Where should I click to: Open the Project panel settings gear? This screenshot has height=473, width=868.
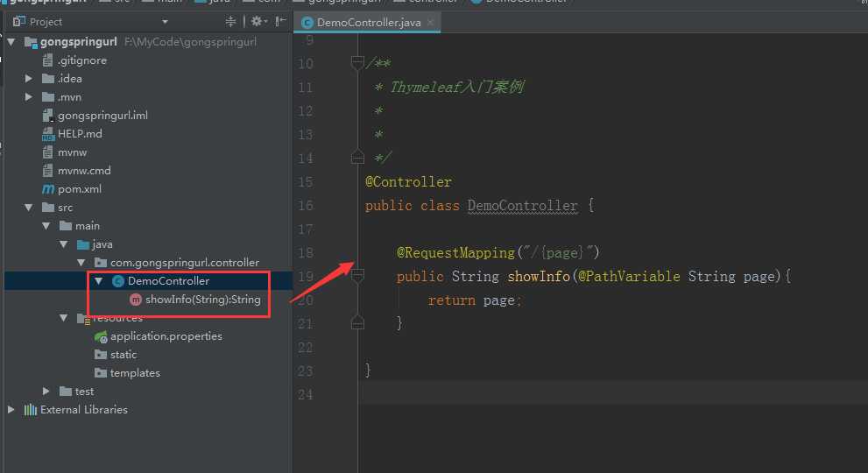(257, 22)
